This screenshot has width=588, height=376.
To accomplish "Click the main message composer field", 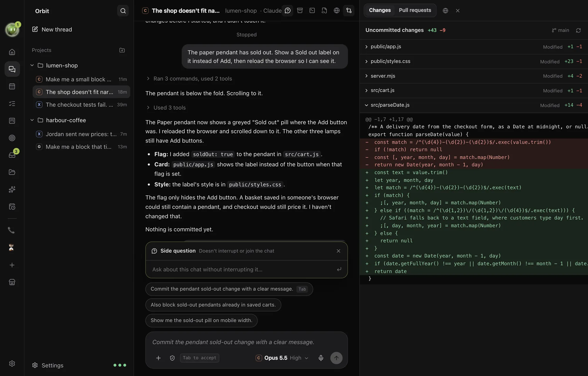I will point(246,342).
